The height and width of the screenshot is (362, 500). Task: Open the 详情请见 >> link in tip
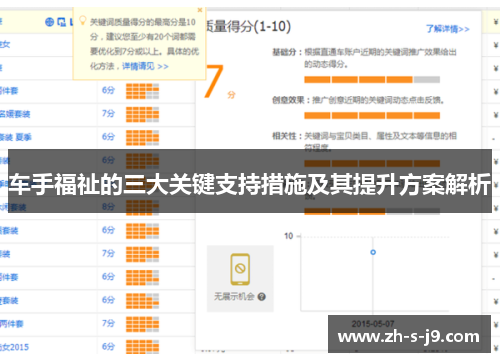pos(145,66)
